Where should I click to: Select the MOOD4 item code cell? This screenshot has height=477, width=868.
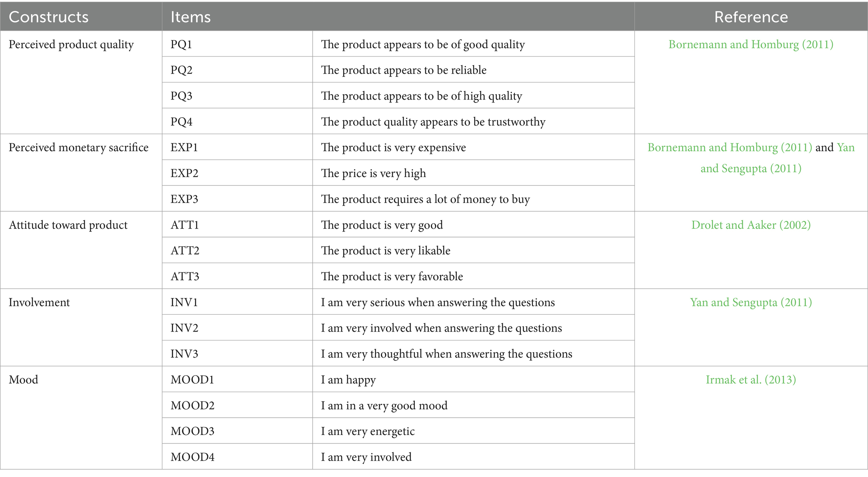coord(237,457)
